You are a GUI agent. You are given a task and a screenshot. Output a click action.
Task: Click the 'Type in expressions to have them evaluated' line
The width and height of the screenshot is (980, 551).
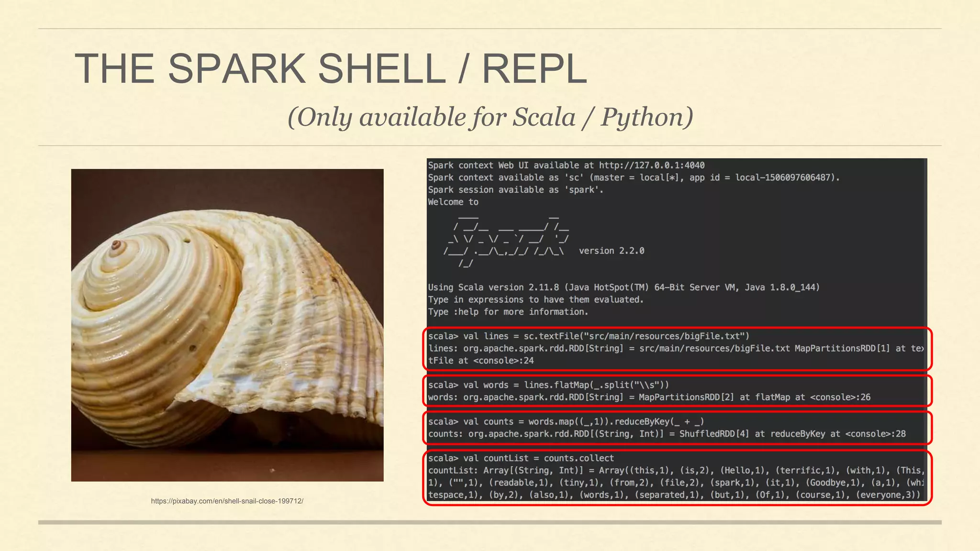click(x=536, y=299)
